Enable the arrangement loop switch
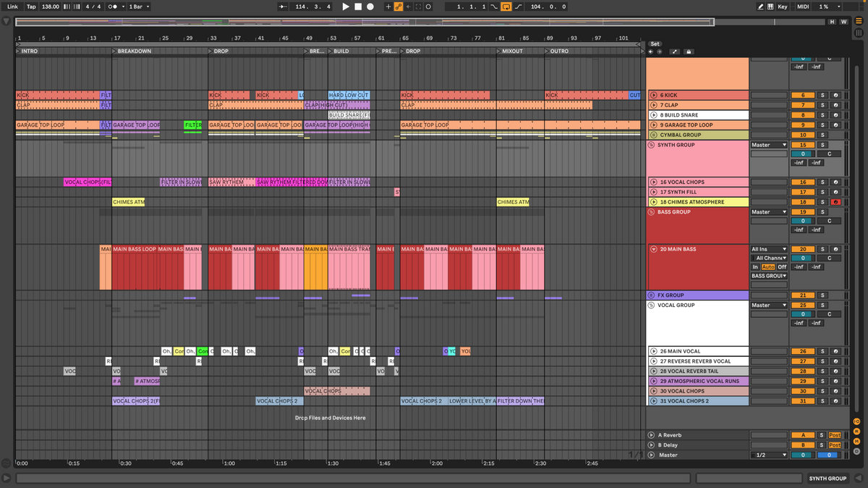The image size is (868, 488). click(x=506, y=7)
